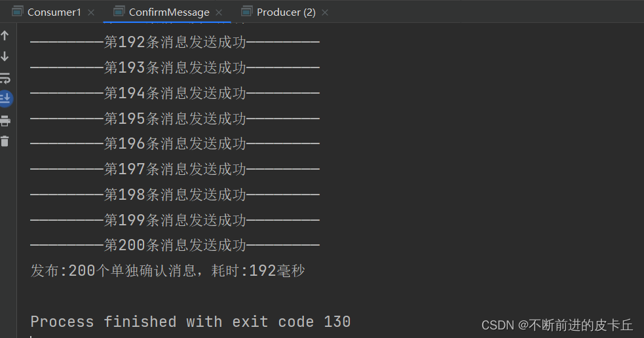This screenshot has width=644, height=338.
Task: Print the console output
Action: point(5,120)
